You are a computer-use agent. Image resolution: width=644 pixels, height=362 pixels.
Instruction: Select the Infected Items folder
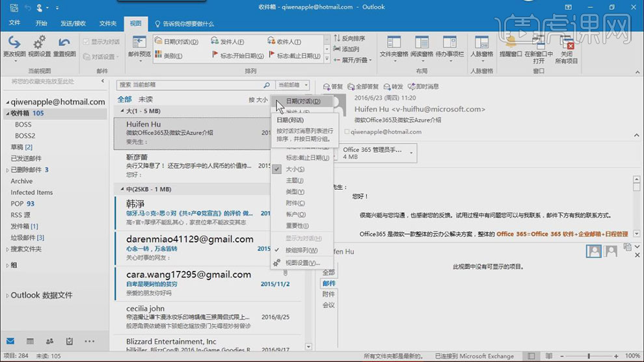pos(32,192)
